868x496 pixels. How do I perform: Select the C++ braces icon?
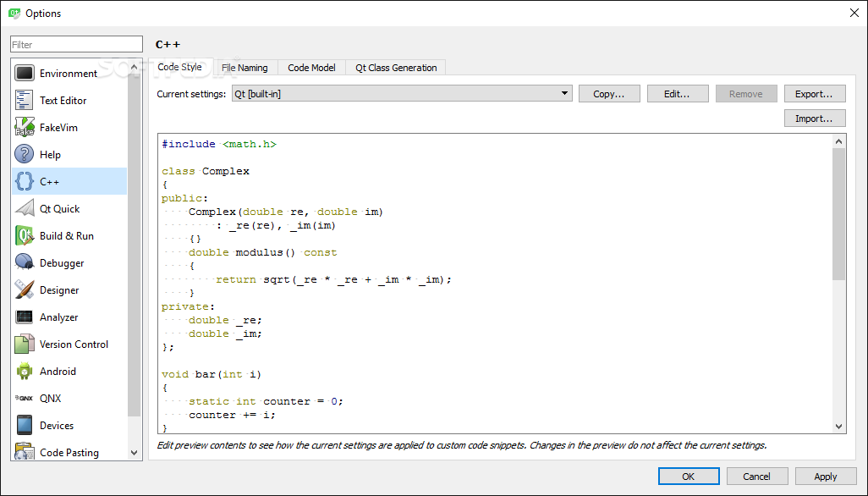point(25,182)
